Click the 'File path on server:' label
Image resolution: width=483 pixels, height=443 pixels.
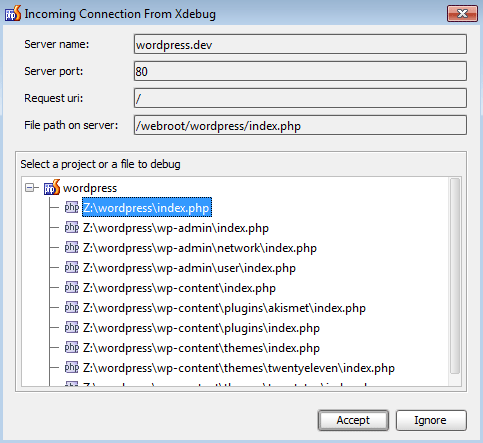point(71,125)
